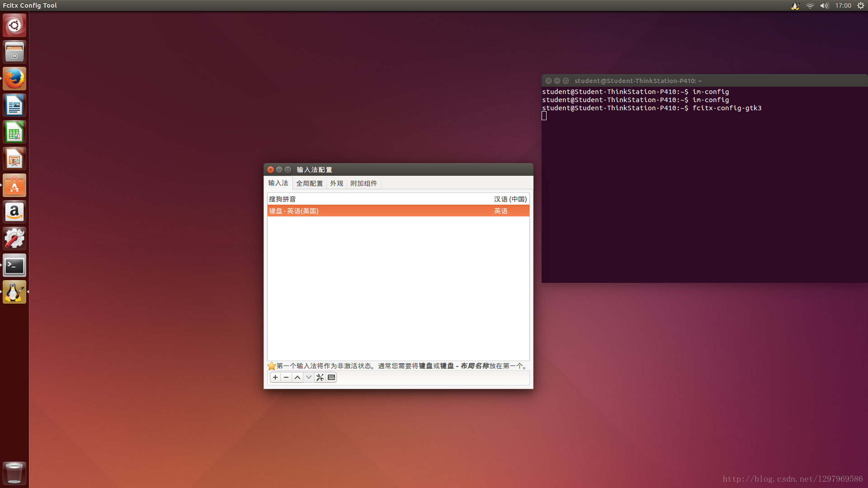Image resolution: width=868 pixels, height=488 pixels.
Task: Open Wi-Fi network indicator menu
Action: (810, 5)
